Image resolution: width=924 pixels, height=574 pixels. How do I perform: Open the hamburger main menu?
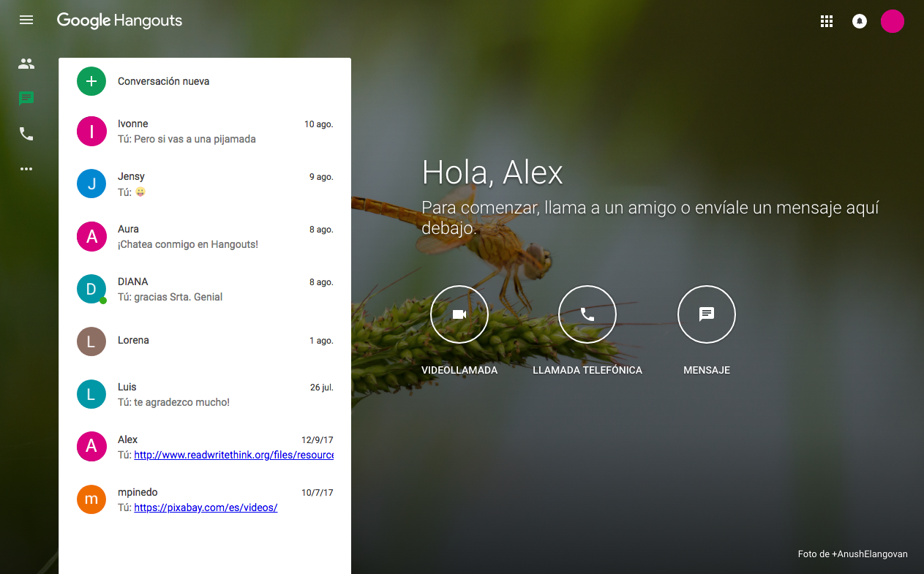(26, 20)
